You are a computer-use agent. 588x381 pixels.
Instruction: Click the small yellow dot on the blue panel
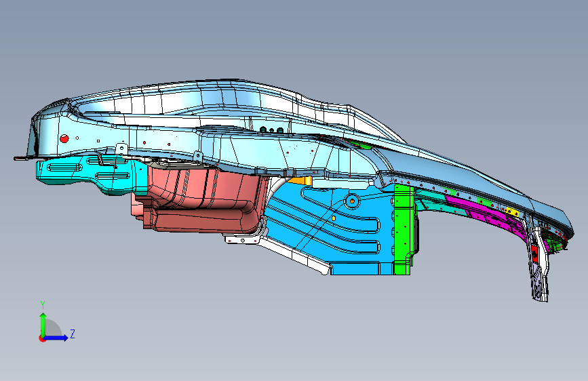(x=334, y=218)
